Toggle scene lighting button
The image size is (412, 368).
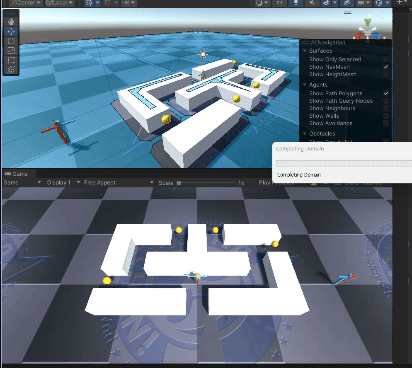pyautogui.click(x=296, y=3)
